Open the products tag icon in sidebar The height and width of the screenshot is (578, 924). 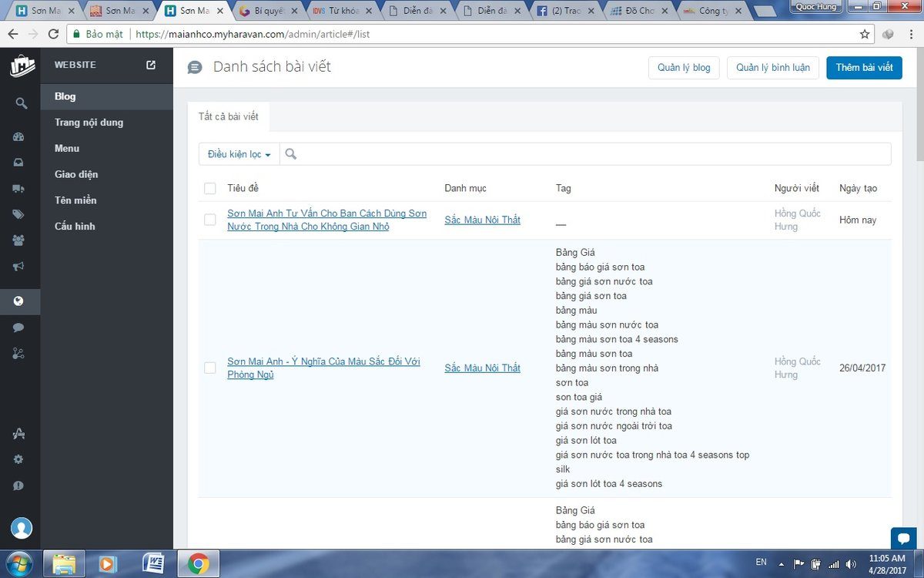click(19, 214)
